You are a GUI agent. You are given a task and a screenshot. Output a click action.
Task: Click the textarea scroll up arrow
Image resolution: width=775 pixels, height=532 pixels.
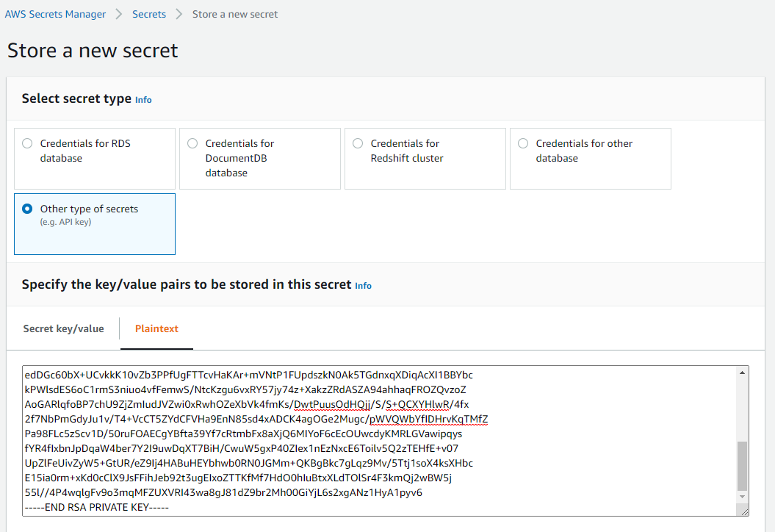[742, 373]
